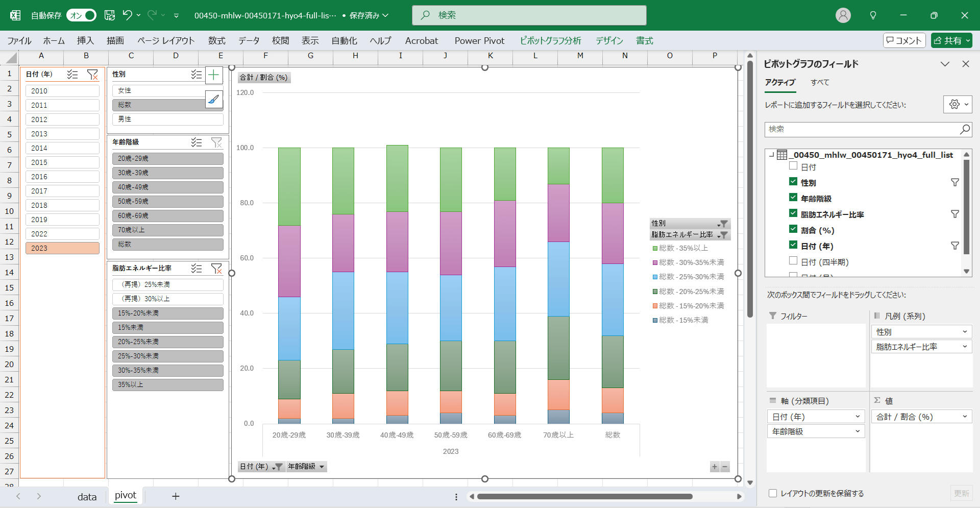Switch to the data sheet tab
The image size is (980, 508).
(x=87, y=497)
